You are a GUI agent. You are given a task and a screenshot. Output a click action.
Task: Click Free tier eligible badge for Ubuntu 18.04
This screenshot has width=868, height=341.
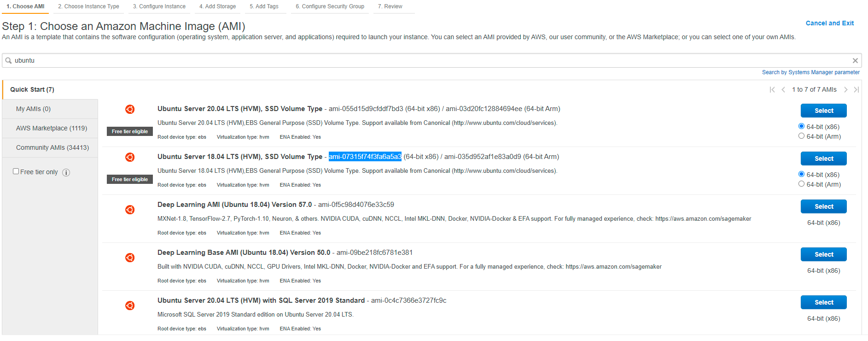pyautogui.click(x=130, y=179)
